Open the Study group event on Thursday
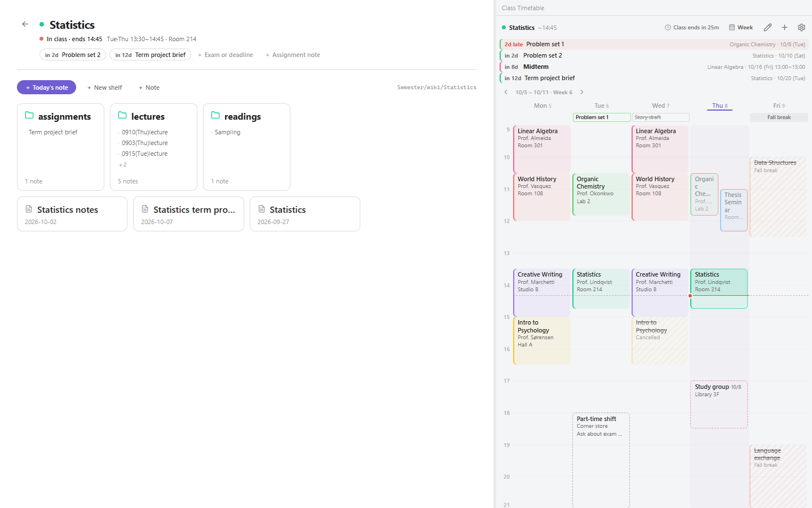812x508 pixels. coord(719,404)
